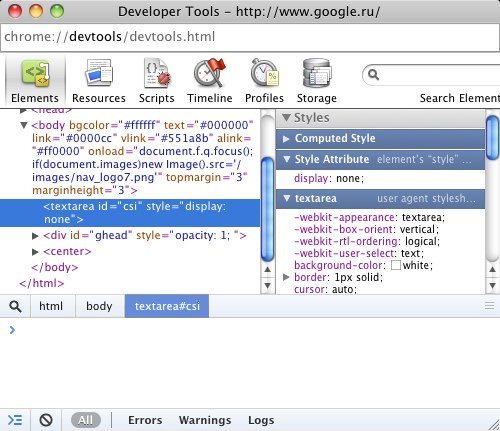
Task: Click the white background-color swatch
Action: click(x=396, y=265)
